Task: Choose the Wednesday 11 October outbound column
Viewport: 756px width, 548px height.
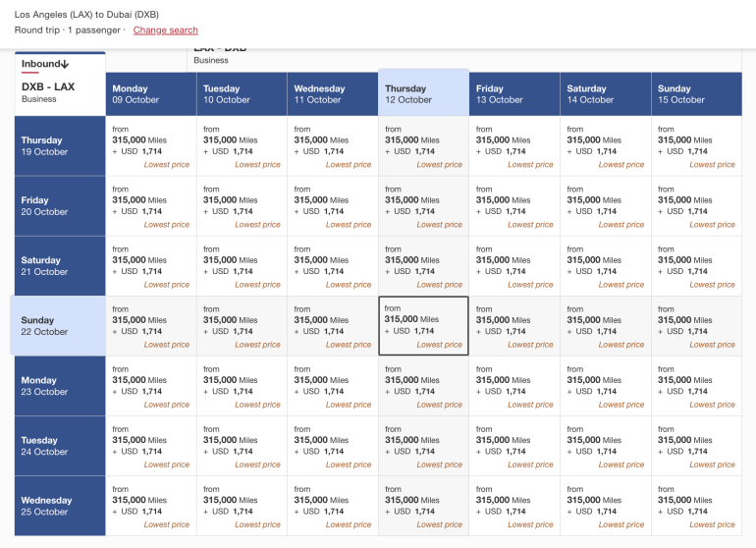Action: (x=332, y=94)
